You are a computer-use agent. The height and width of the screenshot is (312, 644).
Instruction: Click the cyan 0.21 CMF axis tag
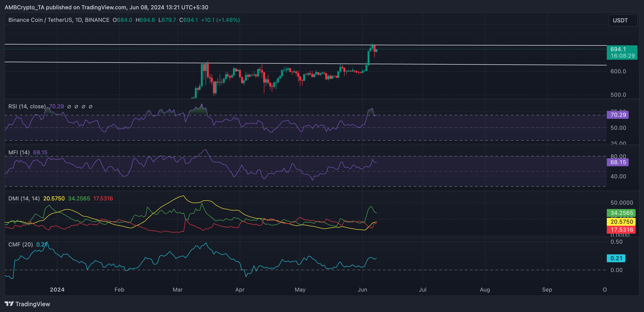click(616, 258)
